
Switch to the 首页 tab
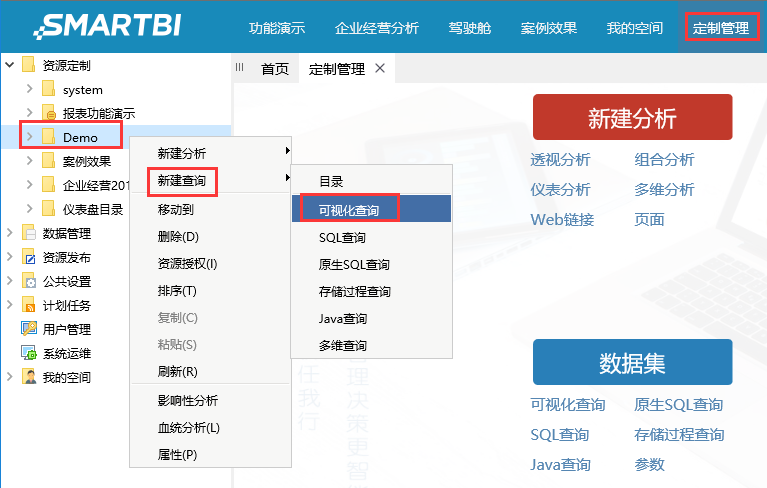tap(275, 68)
